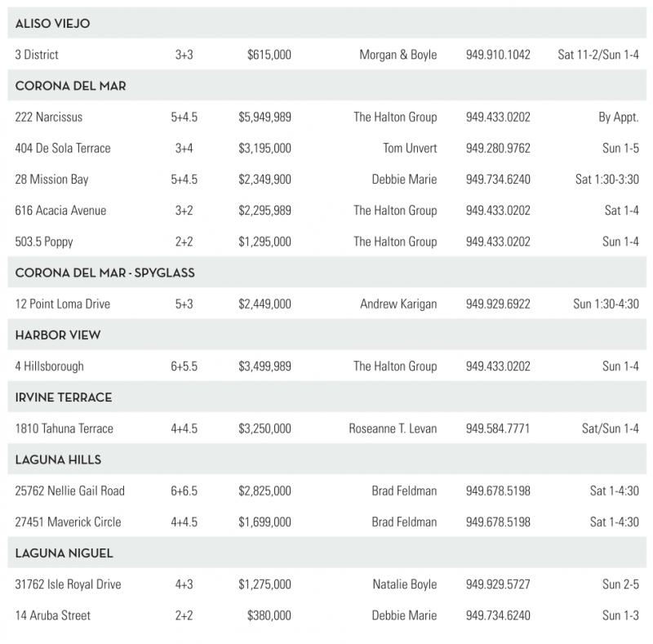Open the 25762 Nellie Gail Road listing
653x644 pixels.
pyautogui.click(x=69, y=491)
